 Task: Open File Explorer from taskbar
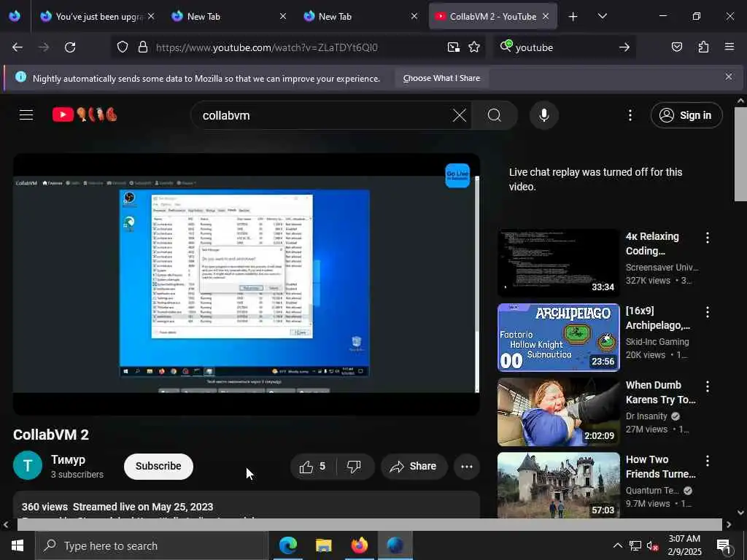point(323,545)
